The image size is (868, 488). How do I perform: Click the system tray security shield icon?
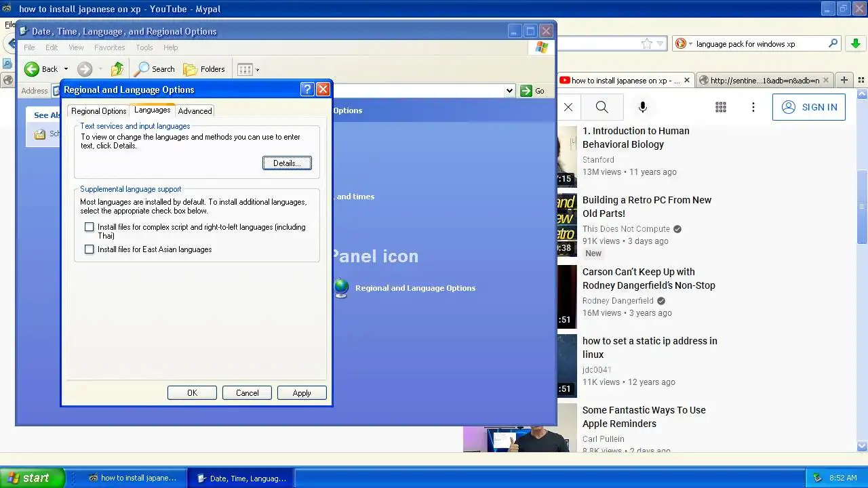818,478
